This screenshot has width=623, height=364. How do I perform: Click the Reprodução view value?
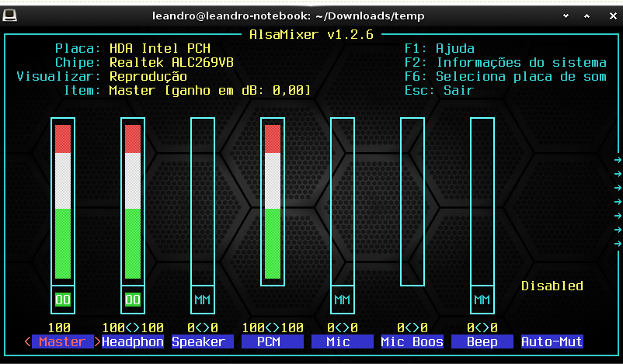(x=148, y=76)
